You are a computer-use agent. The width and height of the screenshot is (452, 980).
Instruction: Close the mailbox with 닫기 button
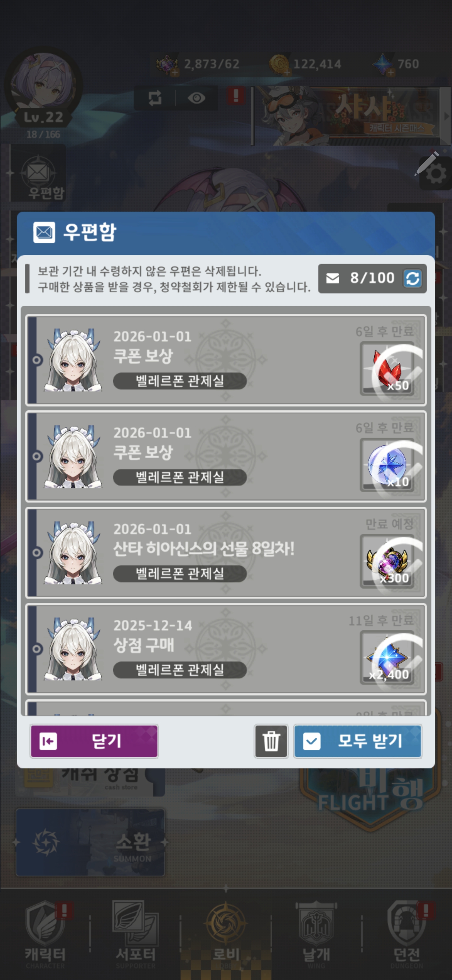(x=94, y=741)
